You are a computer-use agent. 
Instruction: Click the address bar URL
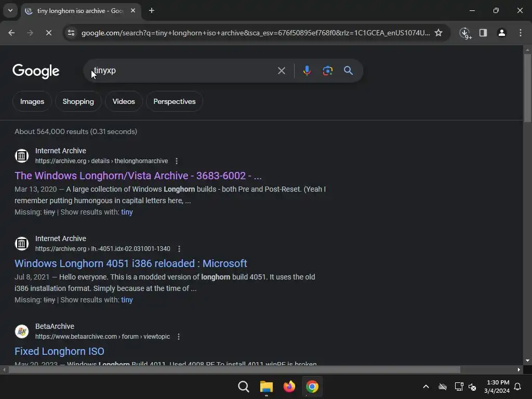pos(256,33)
